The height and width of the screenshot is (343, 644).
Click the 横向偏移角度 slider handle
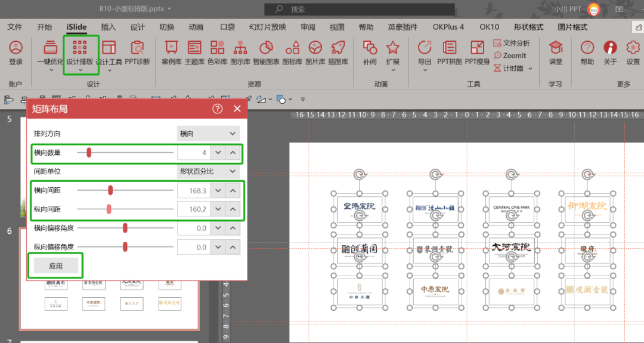click(x=125, y=228)
